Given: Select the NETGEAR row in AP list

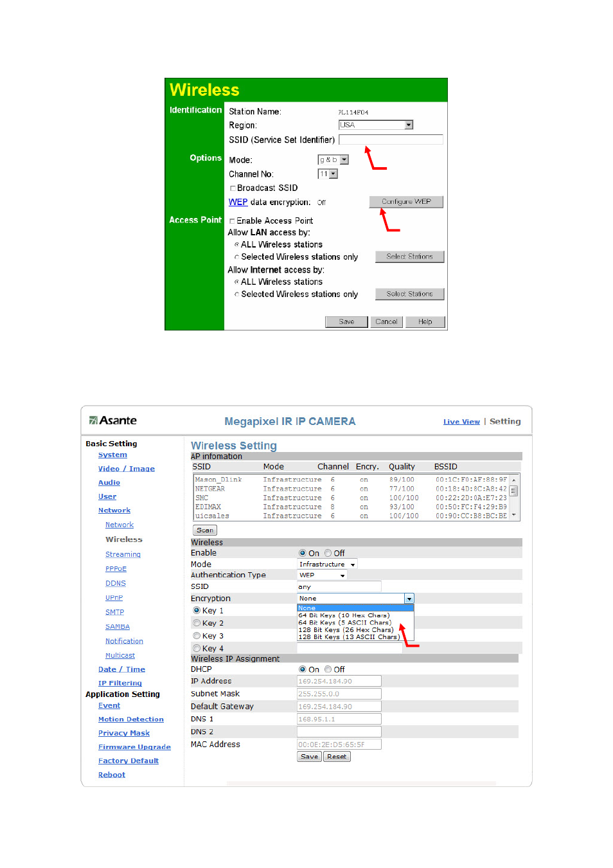Looking at the screenshot, I should [351, 489].
